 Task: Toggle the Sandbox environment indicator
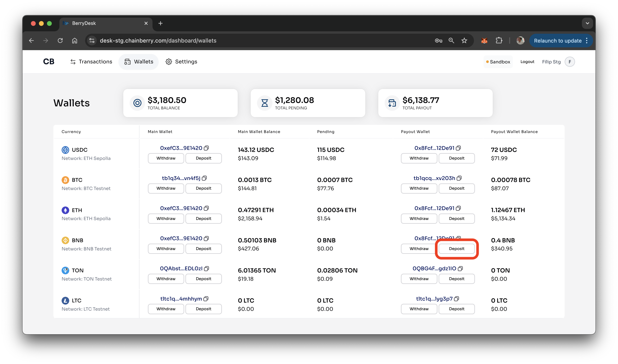[498, 62]
